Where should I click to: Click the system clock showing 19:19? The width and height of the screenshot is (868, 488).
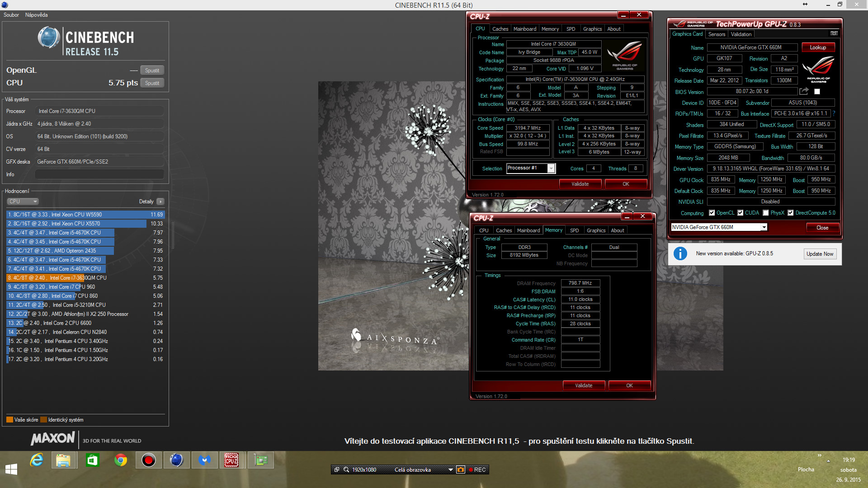[849, 460]
